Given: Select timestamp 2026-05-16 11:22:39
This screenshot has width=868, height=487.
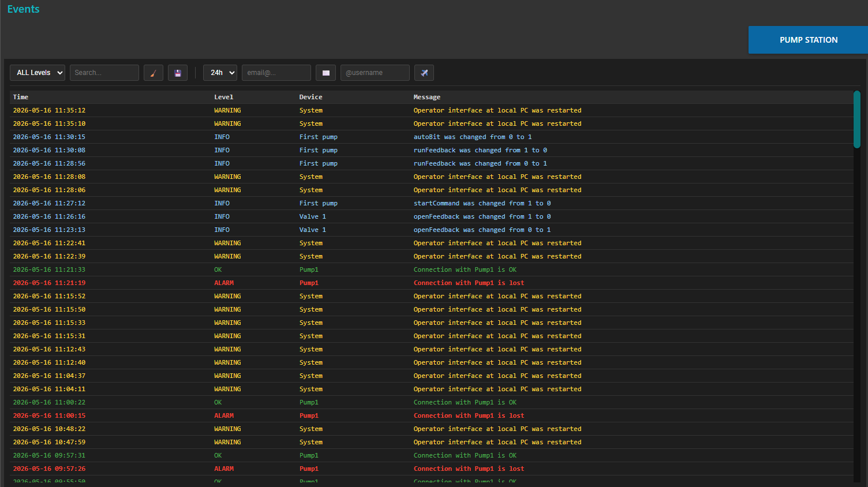Looking at the screenshot, I should (x=49, y=256).
